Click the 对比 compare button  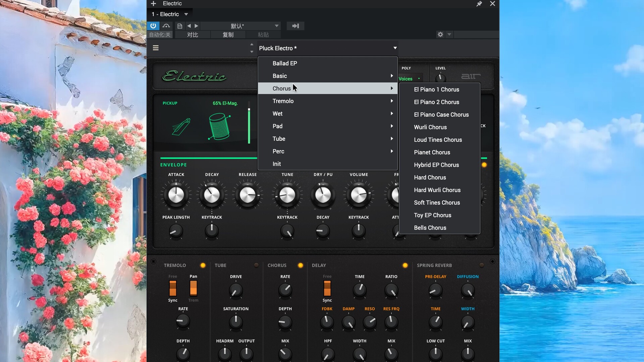193,35
